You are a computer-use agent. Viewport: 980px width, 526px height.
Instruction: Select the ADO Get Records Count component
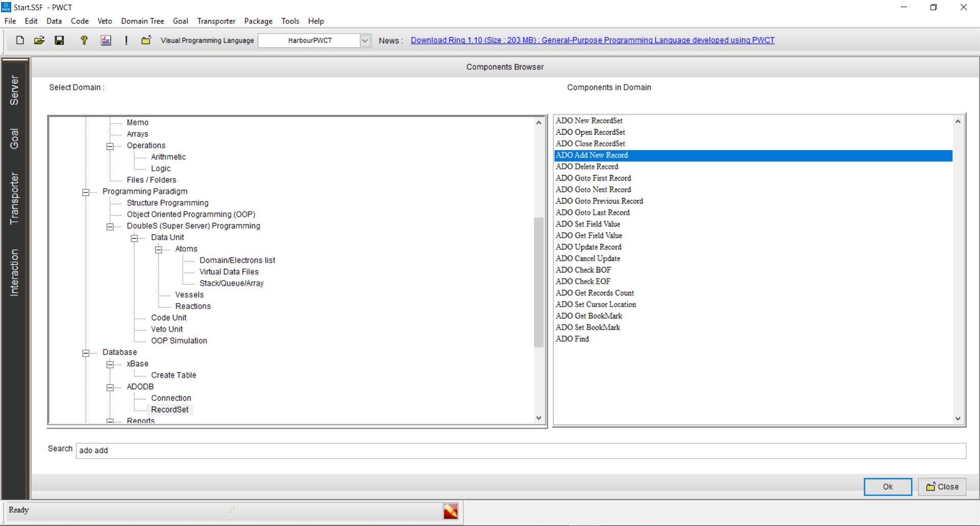[x=595, y=293]
